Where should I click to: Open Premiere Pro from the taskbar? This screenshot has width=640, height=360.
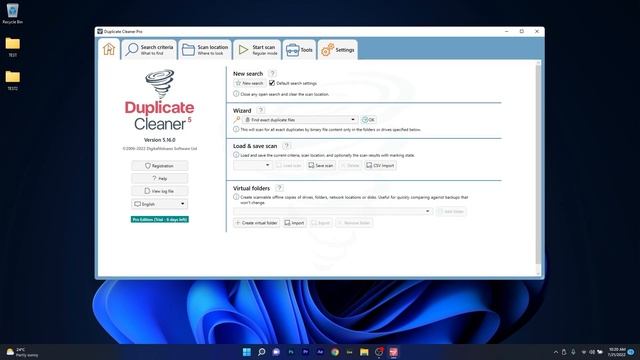click(305, 352)
